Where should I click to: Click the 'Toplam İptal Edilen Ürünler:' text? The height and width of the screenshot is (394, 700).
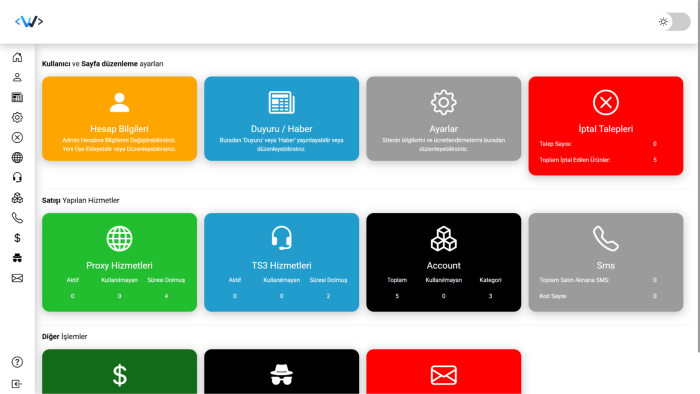point(575,160)
